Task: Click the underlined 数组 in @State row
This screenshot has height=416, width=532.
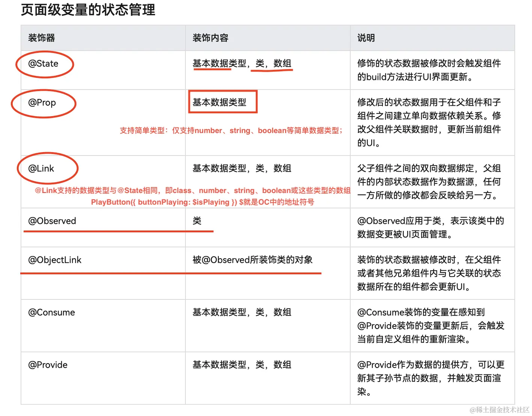Action: pos(283,64)
